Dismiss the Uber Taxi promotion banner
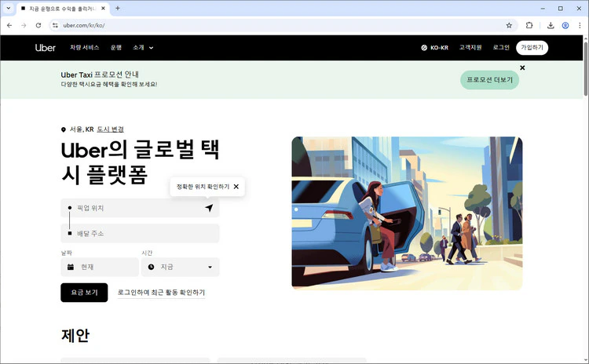The width and height of the screenshot is (589, 364). 522,68
